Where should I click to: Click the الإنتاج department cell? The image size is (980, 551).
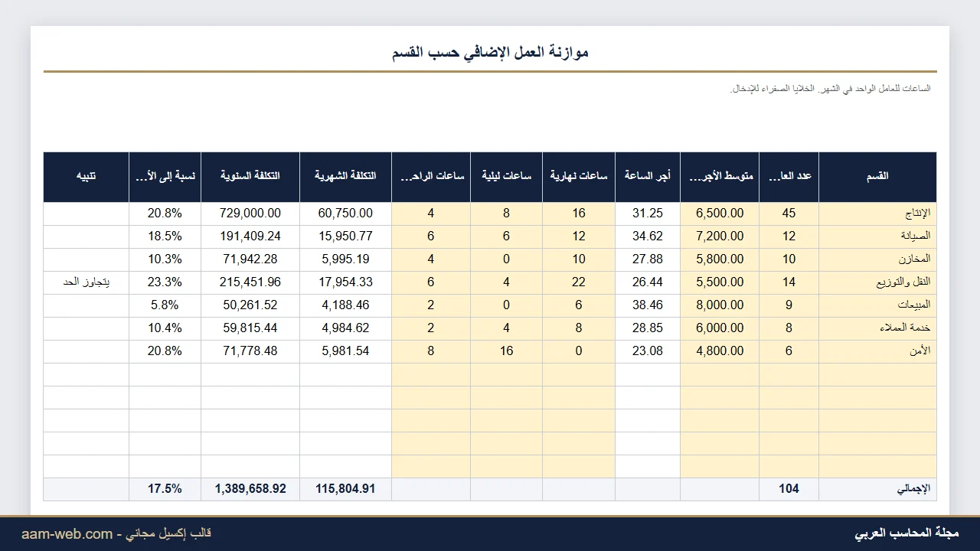point(877,214)
